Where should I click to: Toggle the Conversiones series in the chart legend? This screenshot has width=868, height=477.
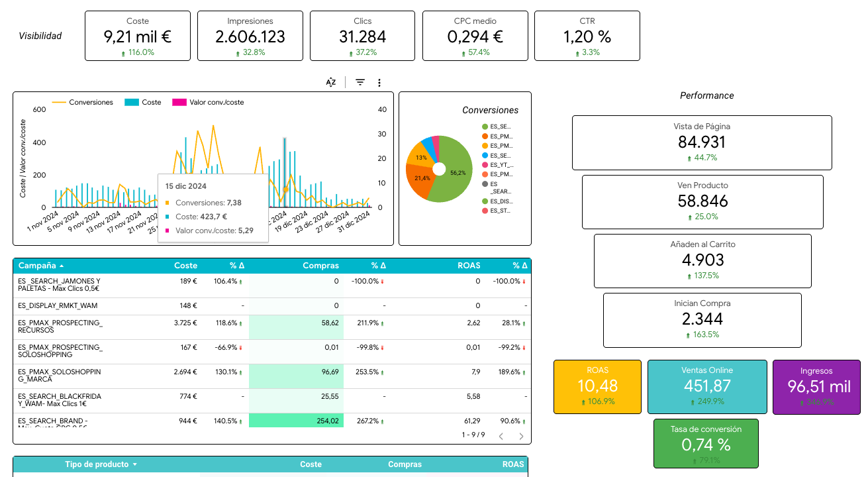83,103
